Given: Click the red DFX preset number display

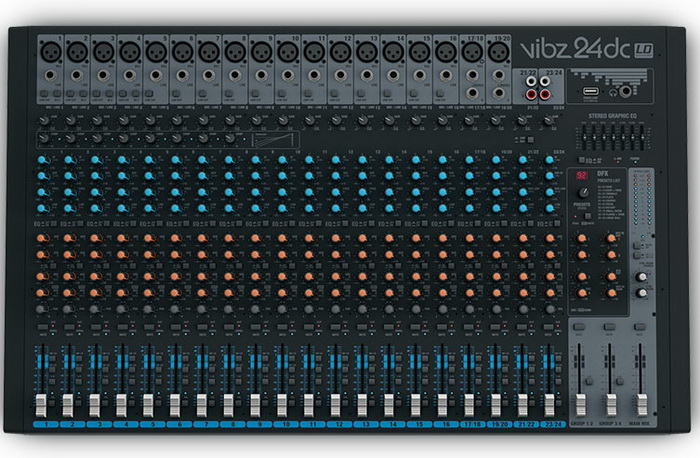Looking at the screenshot, I should pyautogui.click(x=581, y=175).
